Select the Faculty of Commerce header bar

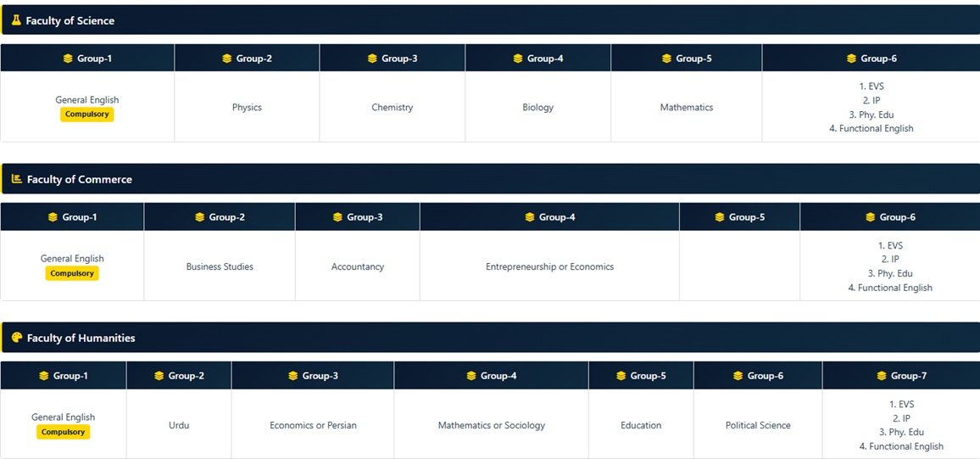(x=490, y=179)
